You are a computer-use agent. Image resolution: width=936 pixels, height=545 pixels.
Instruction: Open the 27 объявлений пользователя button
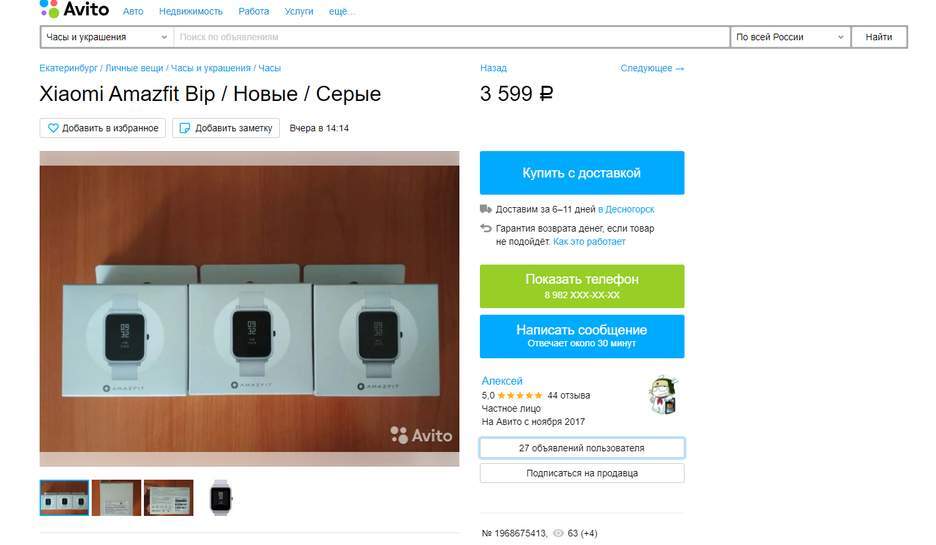(582, 448)
